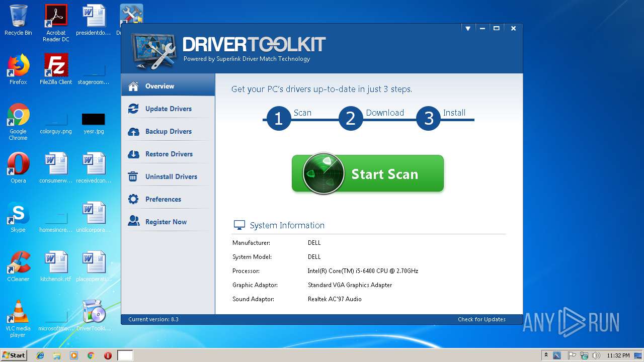
Task: Go to Update Drivers in sidebar
Action: click(168, 109)
